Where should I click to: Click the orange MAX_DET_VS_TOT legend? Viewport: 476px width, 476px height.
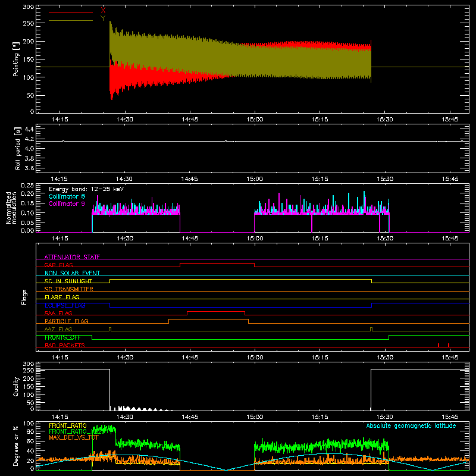tap(74, 437)
